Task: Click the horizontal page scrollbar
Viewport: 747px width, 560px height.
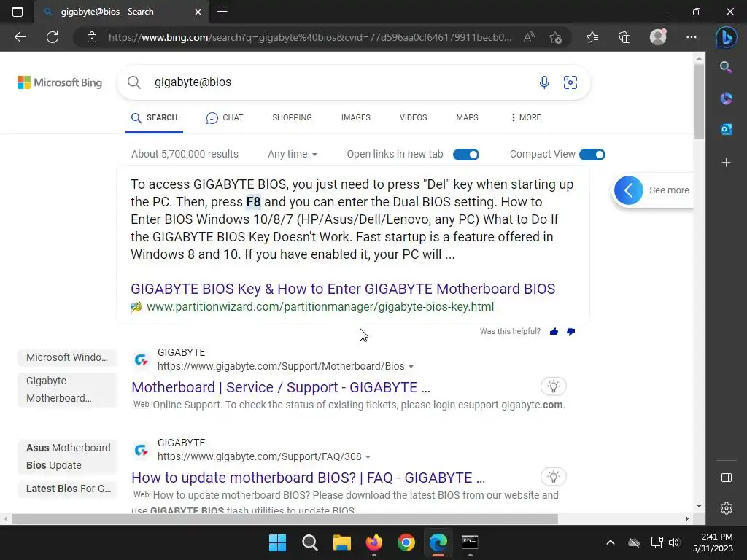Action: [x=285, y=518]
